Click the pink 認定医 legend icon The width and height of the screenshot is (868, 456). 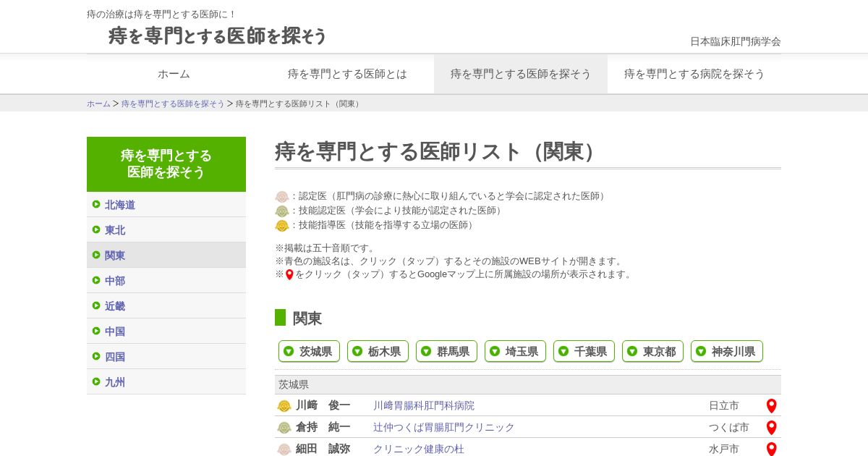tap(282, 196)
